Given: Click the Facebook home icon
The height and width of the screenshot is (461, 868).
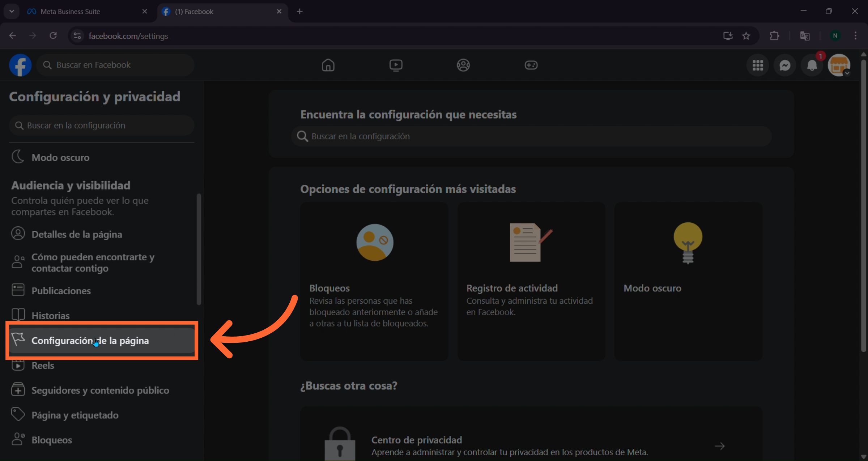Looking at the screenshot, I should tap(328, 65).
